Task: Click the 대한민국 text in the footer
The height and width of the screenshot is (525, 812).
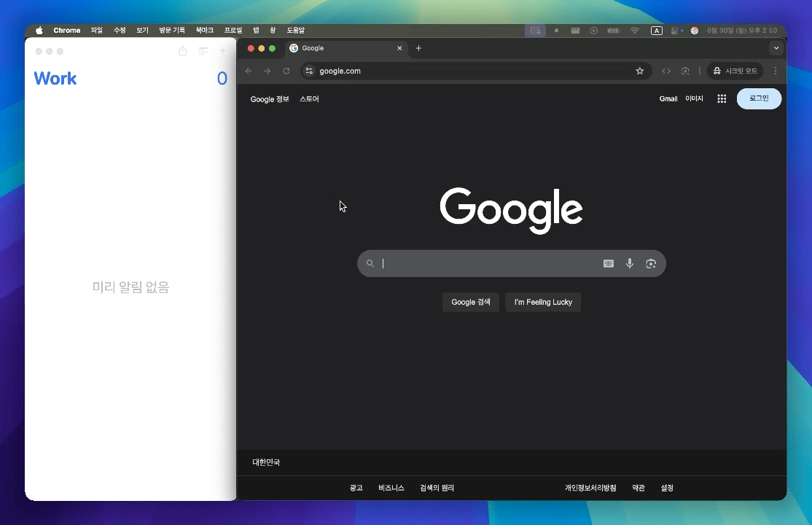Action: click(266, 462)
